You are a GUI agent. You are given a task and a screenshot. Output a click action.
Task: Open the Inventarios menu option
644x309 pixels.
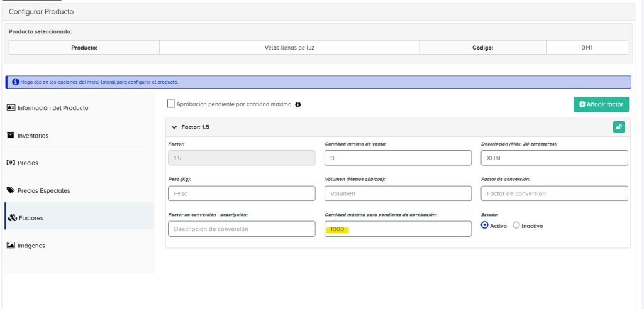tap(79, 136)
